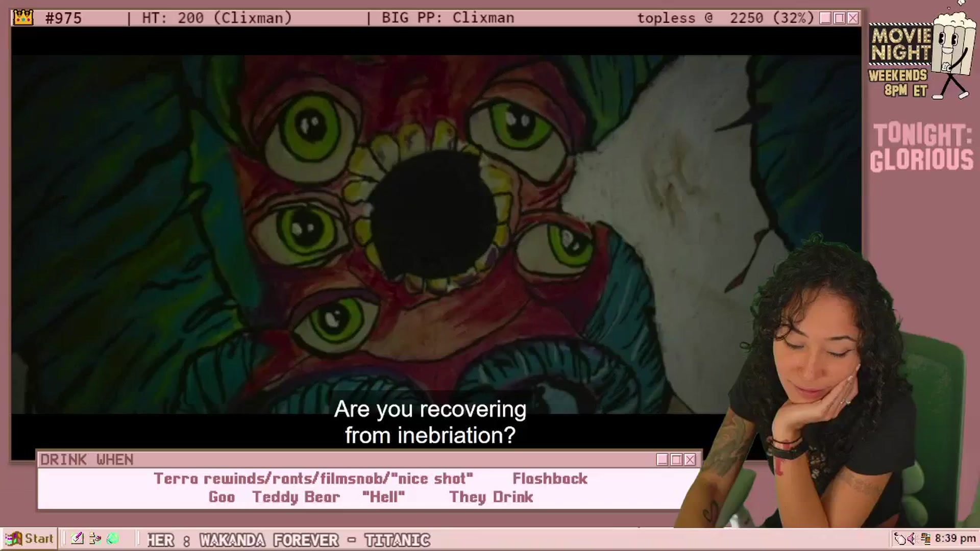Click the 'Terra rewinds/rants/filmsnob' rule text
This screenshot has width=980, height=551.
click(313, 479)
